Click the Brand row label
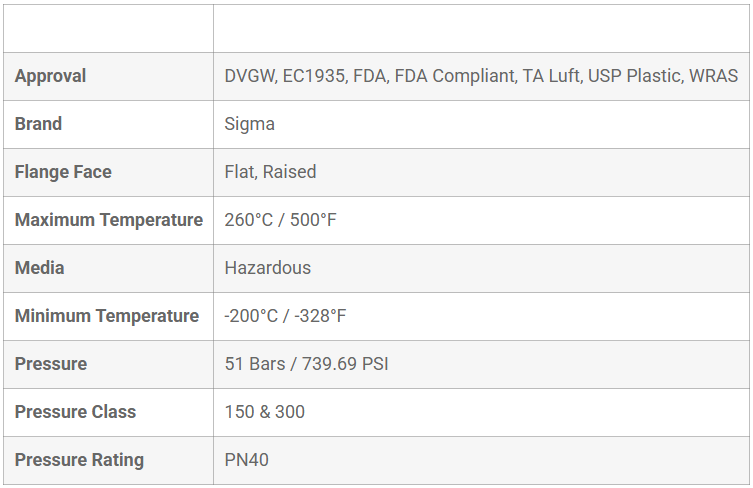 tap(39, 124)
